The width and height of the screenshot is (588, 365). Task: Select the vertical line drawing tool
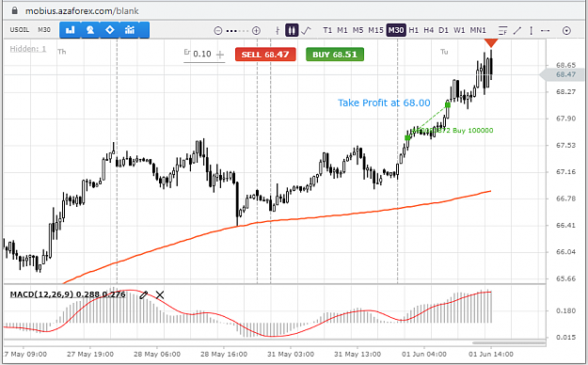pos(531,30)
